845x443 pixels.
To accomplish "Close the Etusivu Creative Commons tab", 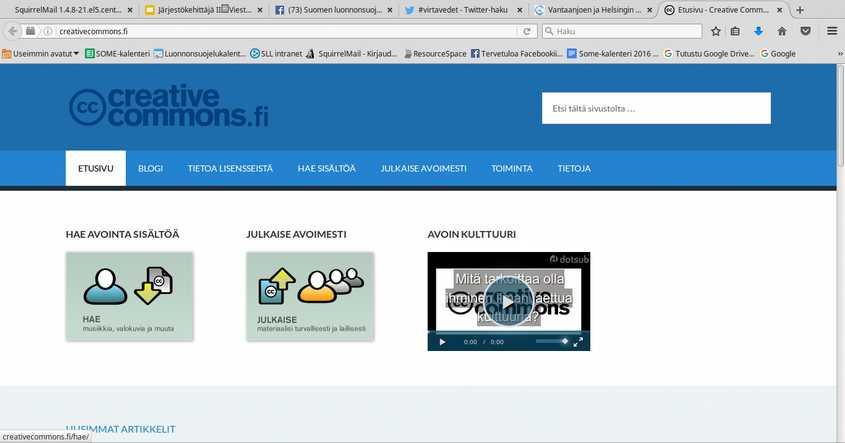I will click(x=779, y=10).
